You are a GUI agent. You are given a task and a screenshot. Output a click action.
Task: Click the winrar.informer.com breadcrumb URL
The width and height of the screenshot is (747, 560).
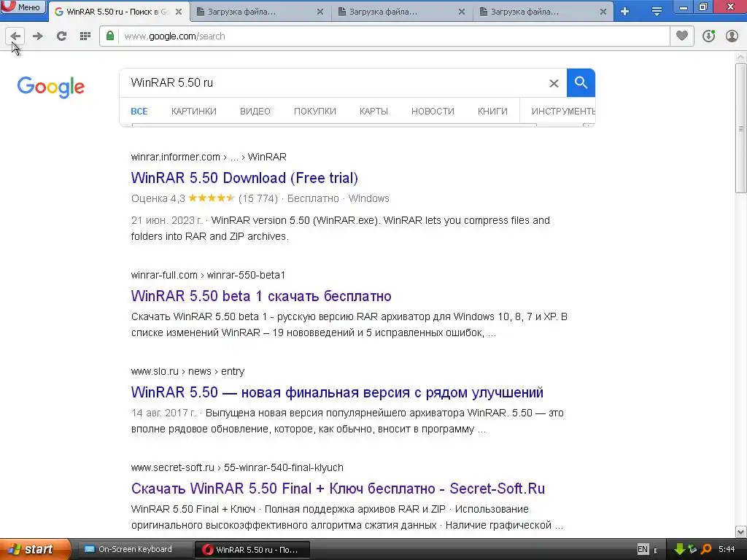(209, 157)
